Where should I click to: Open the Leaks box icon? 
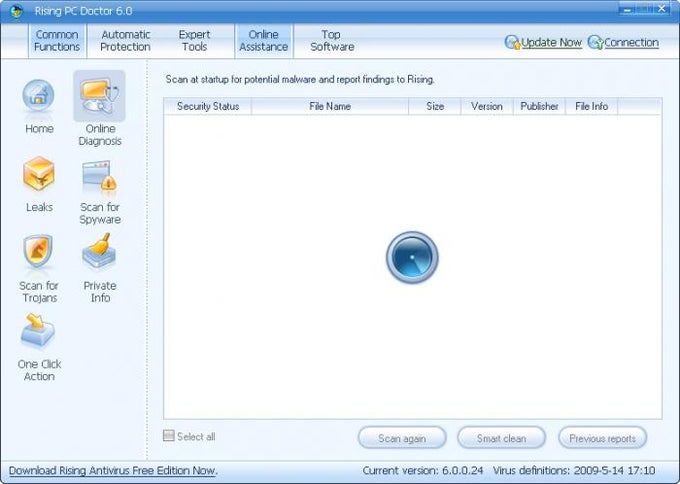[x=39, y=174]
